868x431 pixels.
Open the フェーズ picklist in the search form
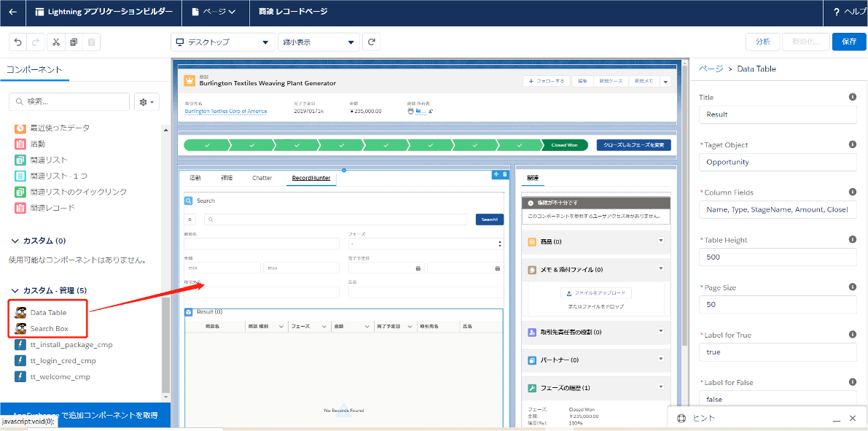(426, 244)
